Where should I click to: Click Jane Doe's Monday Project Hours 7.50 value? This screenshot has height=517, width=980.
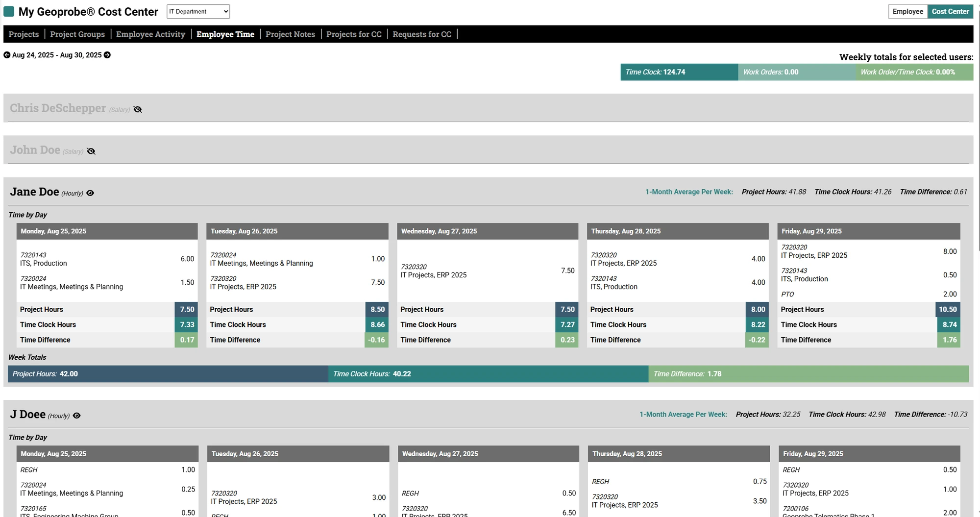point(187,310)
